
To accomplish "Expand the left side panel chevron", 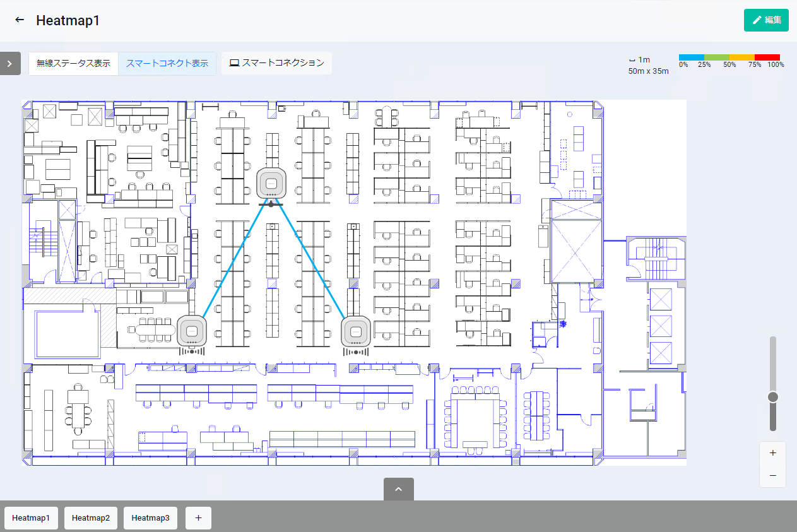I will click(9, 63).
